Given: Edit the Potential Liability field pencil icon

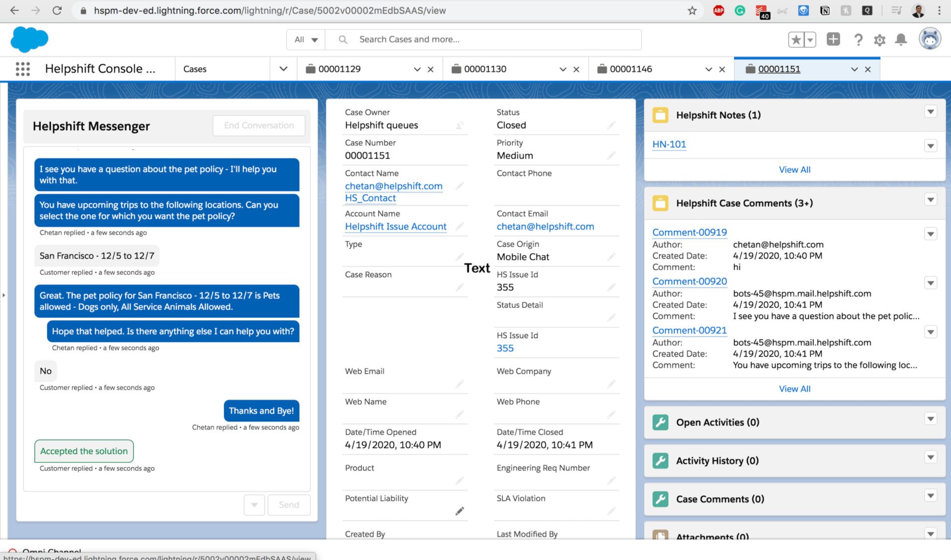Looking at the screenshot, I should tap(460, 511).
